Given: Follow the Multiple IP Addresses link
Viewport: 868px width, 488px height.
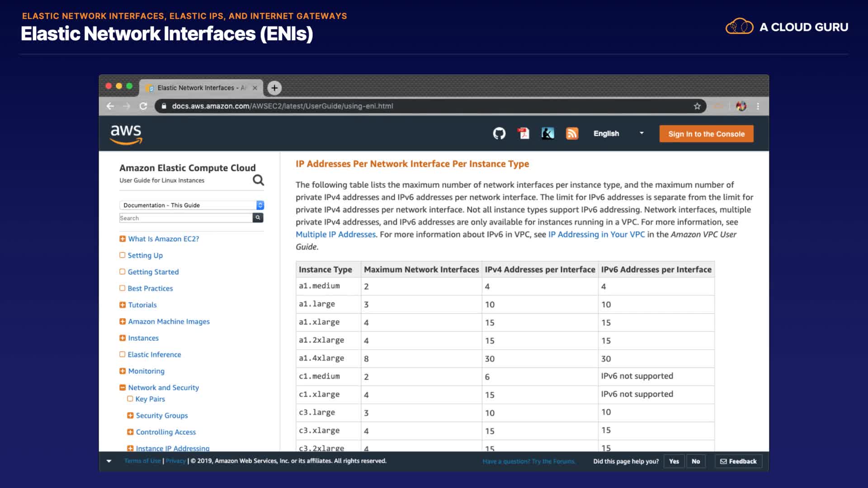Looking at the screenshot, I should tap(335, 235).
